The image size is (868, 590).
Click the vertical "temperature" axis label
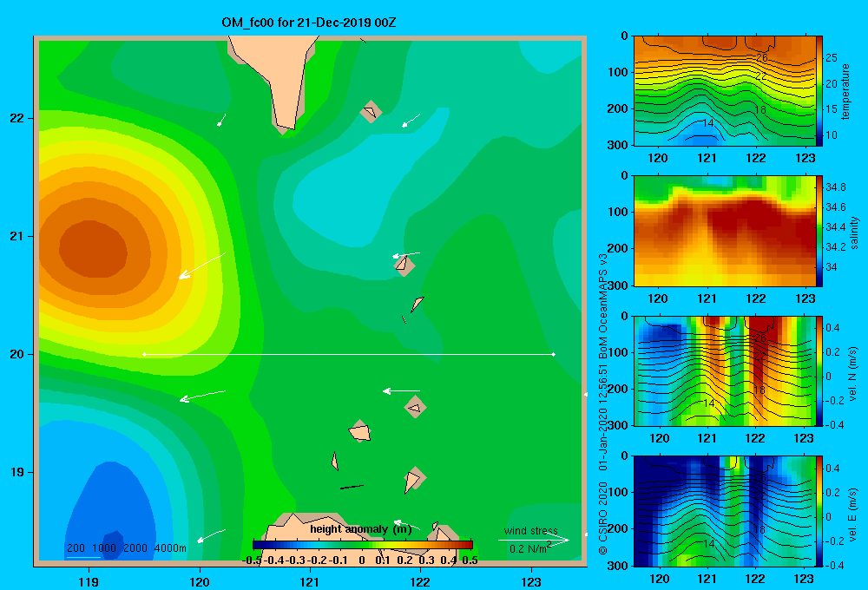845,91
